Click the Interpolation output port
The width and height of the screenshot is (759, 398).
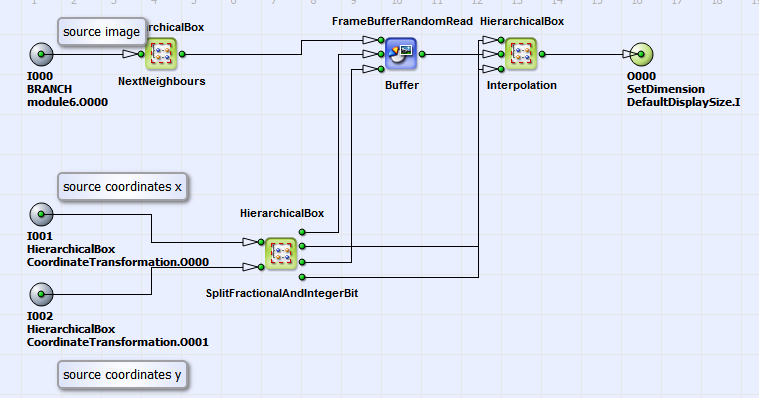coord(542,54)
